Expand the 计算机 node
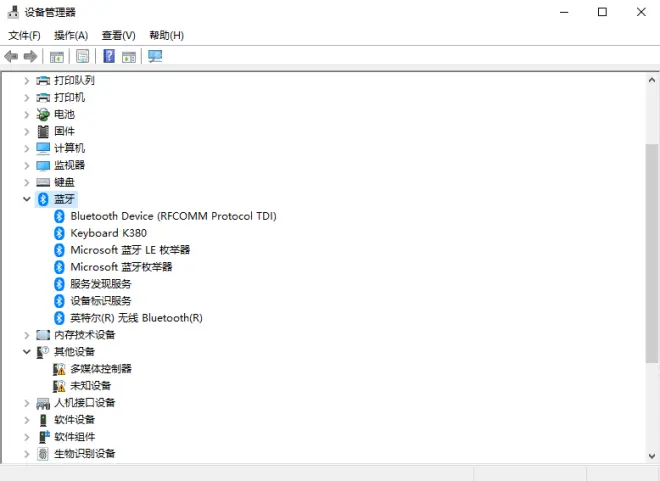660x481 pixels. [x=27, y=148]
